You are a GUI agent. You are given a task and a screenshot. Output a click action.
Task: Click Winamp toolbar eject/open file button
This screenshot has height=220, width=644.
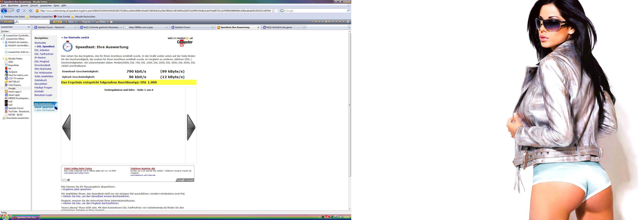(333, 22)
